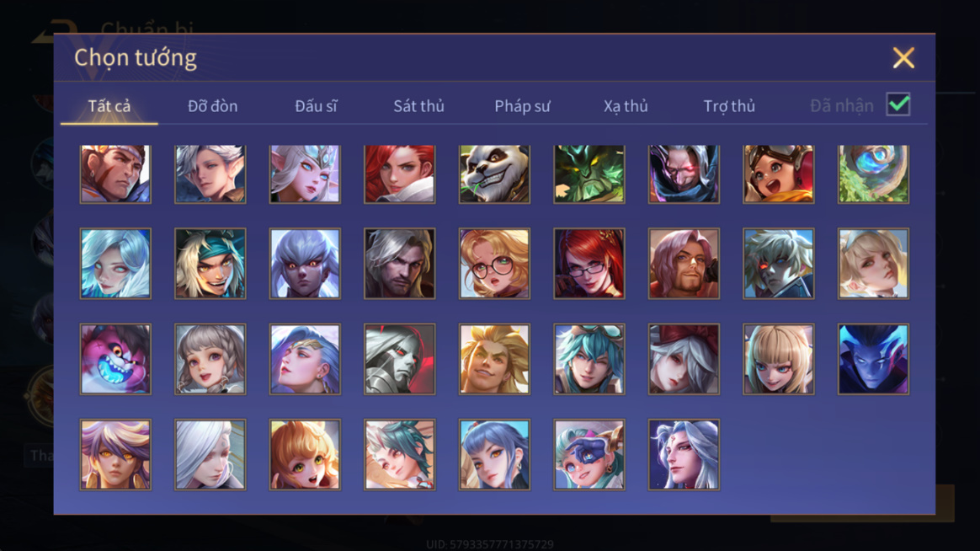The image size is (980, 551).
Task: Choose the blonde girl with round glasses
Action: point(493,264)
